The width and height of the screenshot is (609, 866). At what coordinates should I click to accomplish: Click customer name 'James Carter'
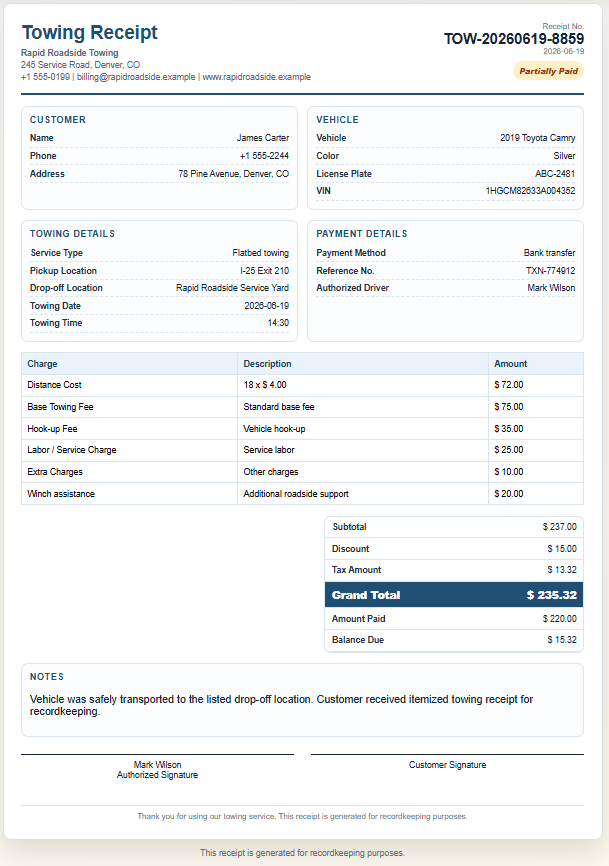click(x=263, y=138)
